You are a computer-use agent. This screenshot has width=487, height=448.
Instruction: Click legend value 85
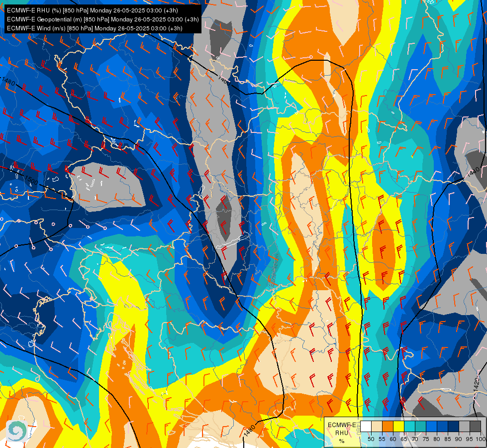pos(448,440)
